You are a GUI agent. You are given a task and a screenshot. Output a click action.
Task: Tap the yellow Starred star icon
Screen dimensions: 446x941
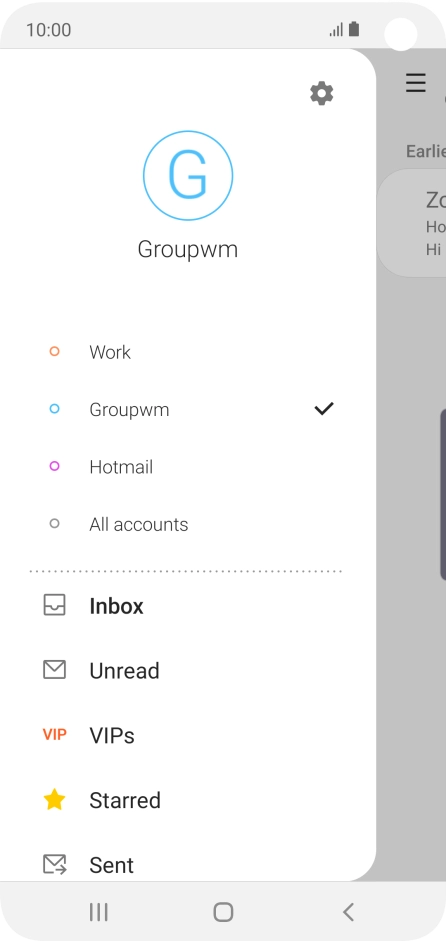pos(55,799)
